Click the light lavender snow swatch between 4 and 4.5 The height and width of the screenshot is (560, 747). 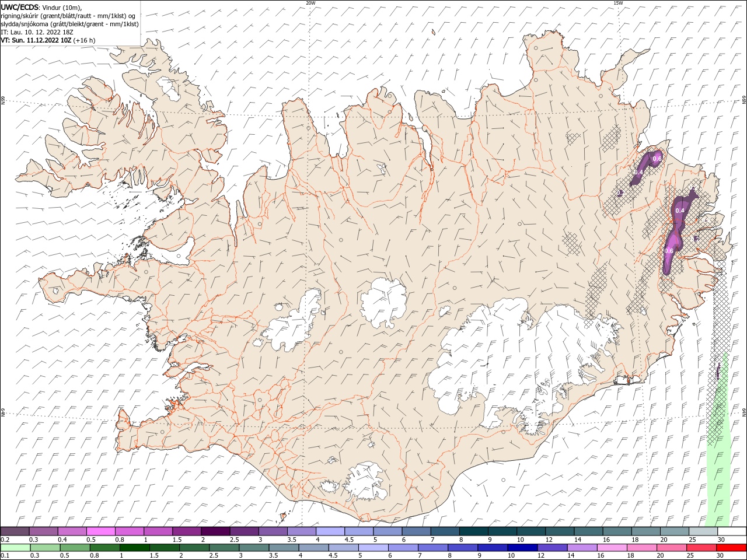point(330,531)
